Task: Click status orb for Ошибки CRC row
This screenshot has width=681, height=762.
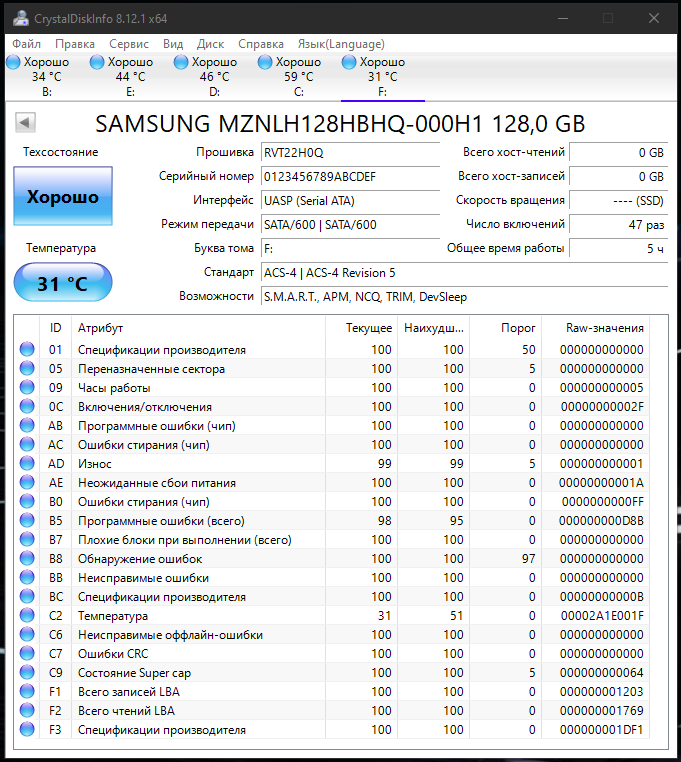Action: tap(27, 654)
